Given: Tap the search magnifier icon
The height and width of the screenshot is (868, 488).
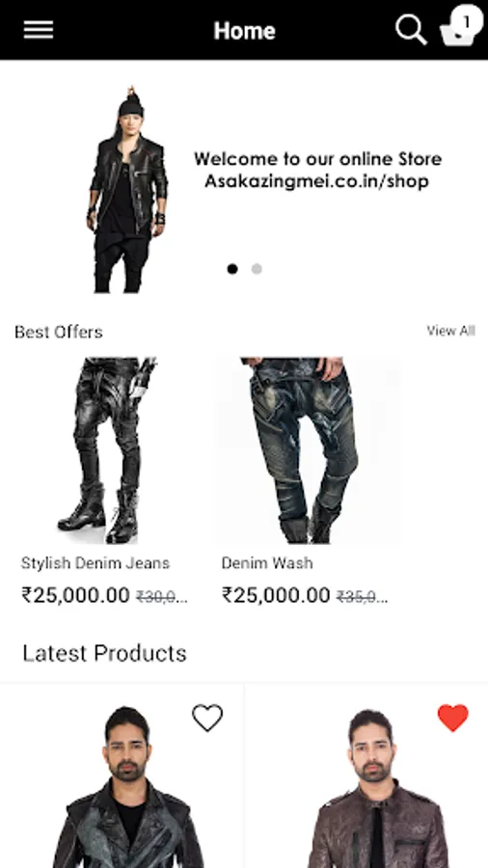Looking at the screenshot, I should click(411, 29).
